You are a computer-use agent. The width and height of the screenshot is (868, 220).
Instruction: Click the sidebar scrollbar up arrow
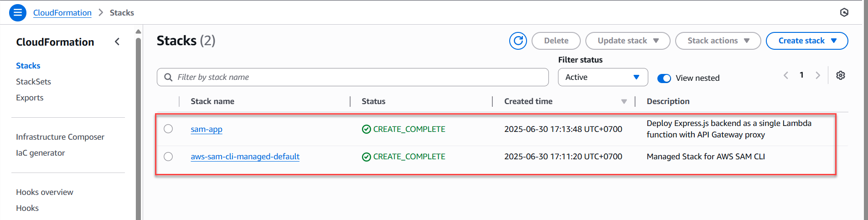click(138, 31)
